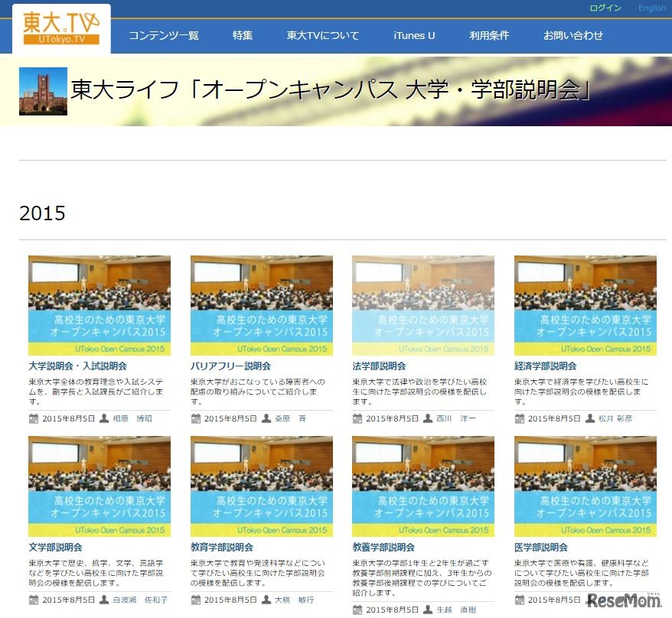Image resolution: width=672 pixels, height=618 pixels.
Task: Open the 教養学部説明会 title link
Action: click(x=383, y=548)
